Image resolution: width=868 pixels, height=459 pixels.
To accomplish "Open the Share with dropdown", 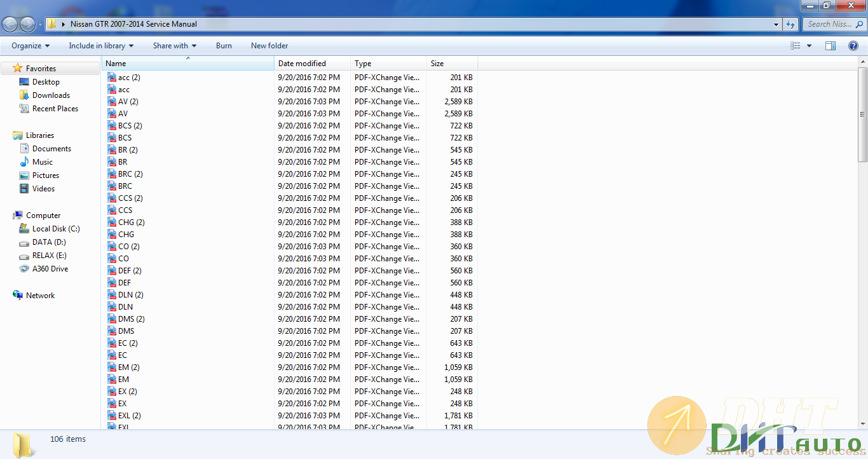I will (175, 46).
